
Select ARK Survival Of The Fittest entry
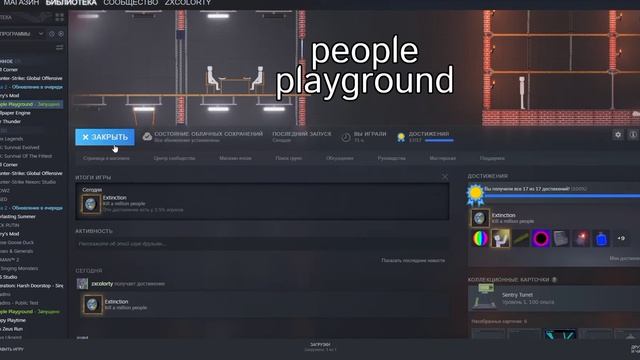[x=26, y=156]
